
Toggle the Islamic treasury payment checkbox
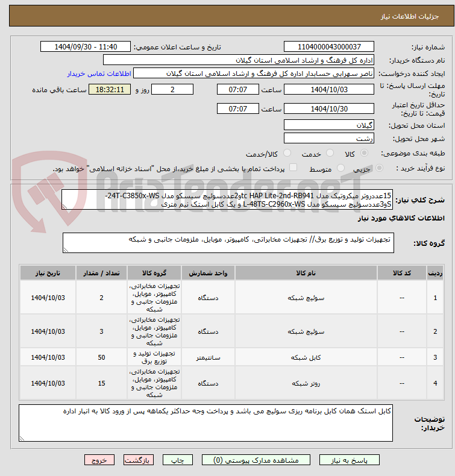point(293,168)
